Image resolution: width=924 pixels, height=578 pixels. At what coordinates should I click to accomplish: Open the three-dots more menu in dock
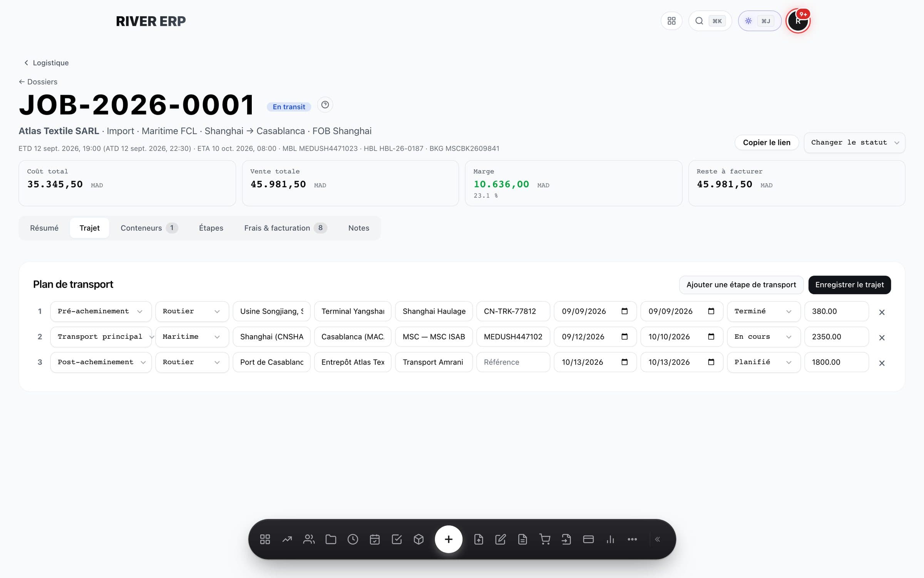coord(632,539)
